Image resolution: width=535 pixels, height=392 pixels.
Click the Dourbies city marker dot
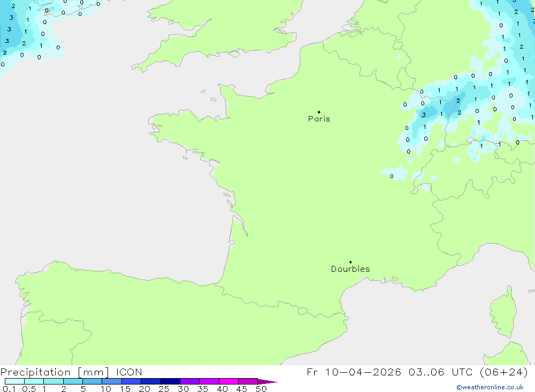click(350, 262)
